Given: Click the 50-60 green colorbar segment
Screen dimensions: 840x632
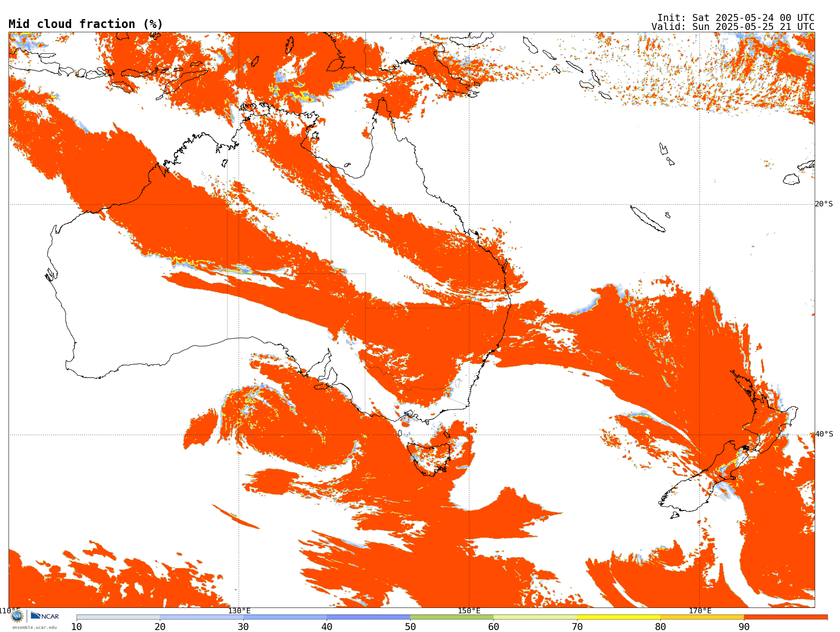Looking at the screenshot, I should [452, 617].
